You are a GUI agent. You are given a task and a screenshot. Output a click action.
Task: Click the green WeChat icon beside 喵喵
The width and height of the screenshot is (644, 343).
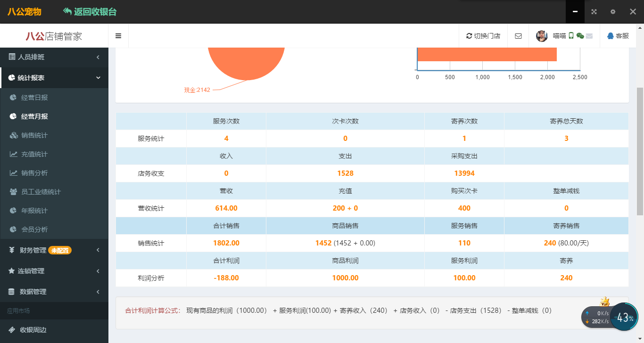pos(580,36)
